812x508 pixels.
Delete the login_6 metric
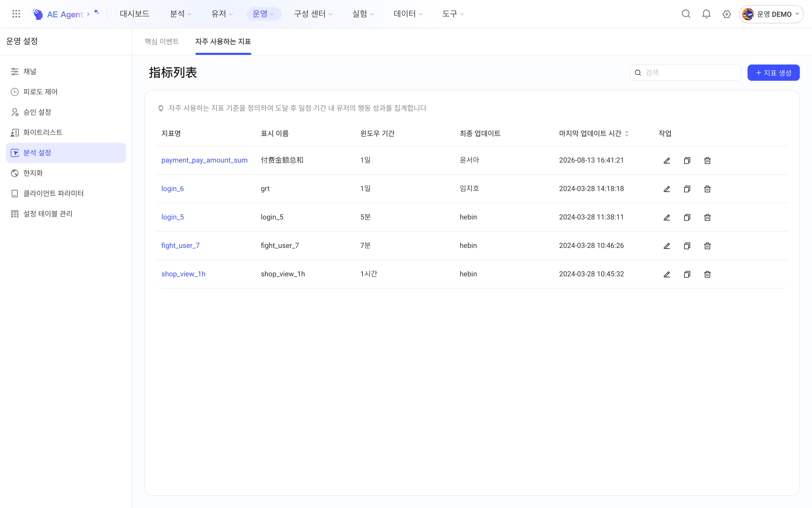[707, 189]
